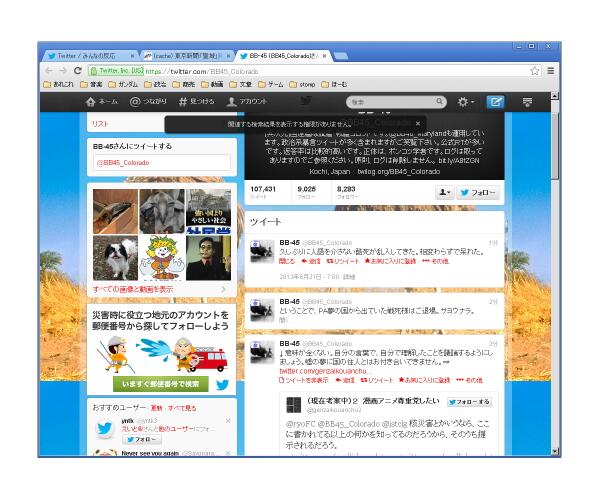Open the user actions person dropdown
The width and height of the screenshot is (600, 500).
pyautogui.click(x=445, y=193)
